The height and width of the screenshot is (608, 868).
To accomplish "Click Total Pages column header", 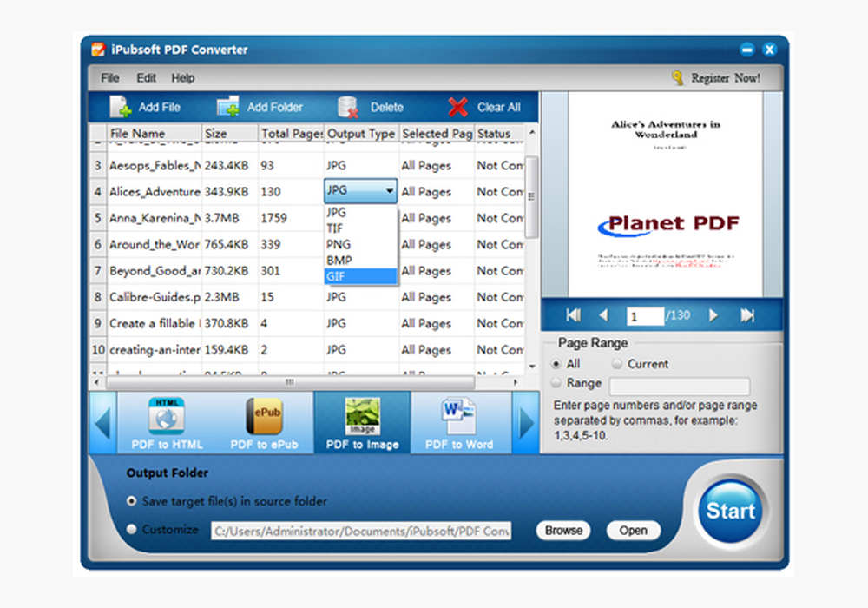I will coord(291,134).
